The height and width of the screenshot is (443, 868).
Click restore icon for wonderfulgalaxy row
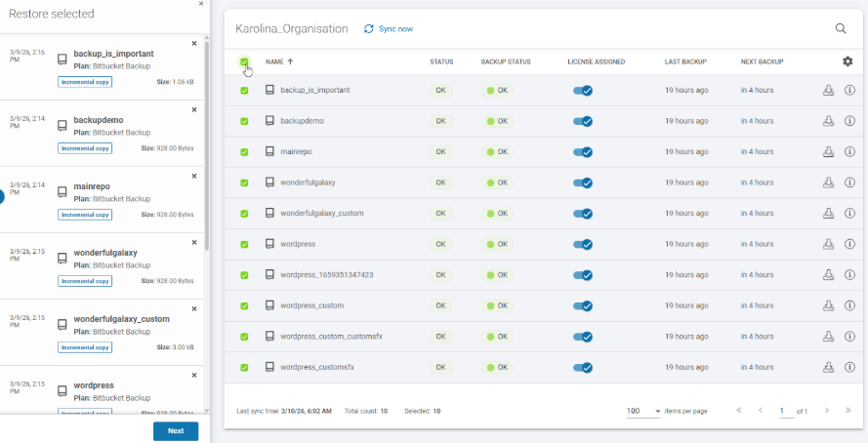(x=828, y=182)
